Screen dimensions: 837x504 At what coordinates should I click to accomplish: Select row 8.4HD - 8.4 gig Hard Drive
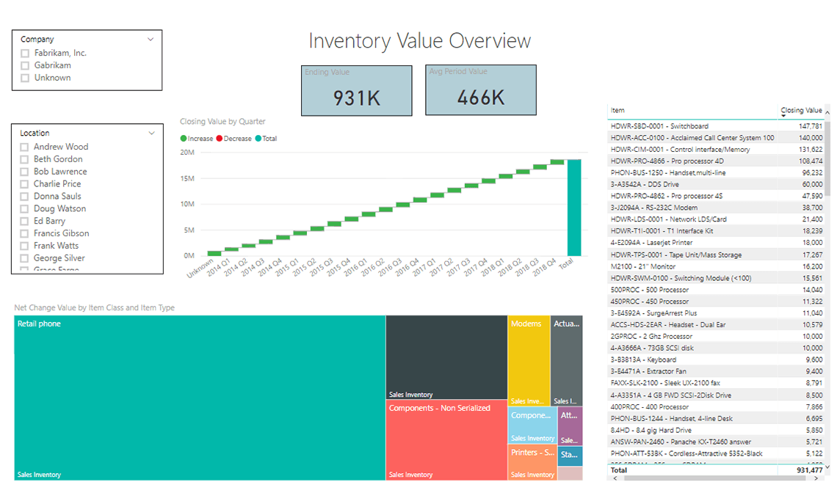click(x=717, y=431)
